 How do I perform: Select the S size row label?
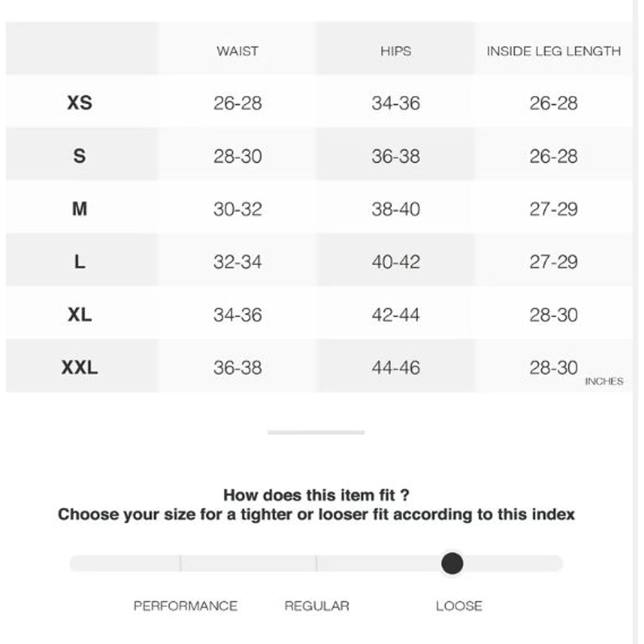click(x=80, y=156)
